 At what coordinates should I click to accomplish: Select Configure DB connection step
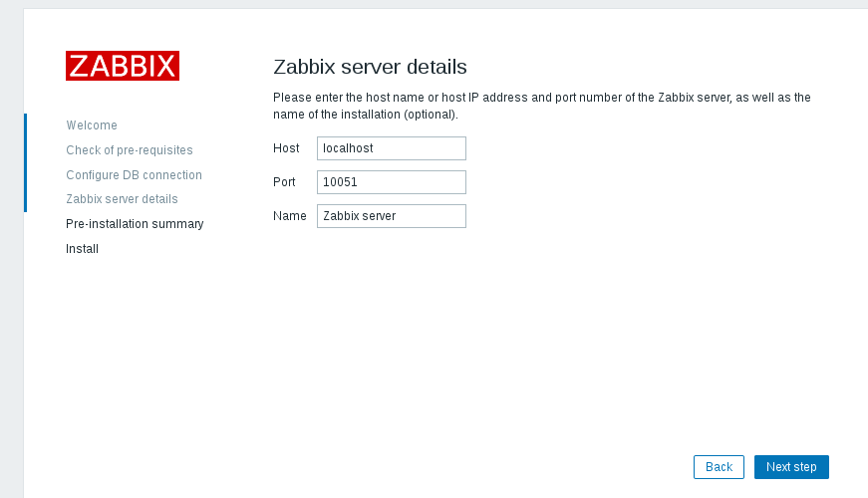[134, 175]
